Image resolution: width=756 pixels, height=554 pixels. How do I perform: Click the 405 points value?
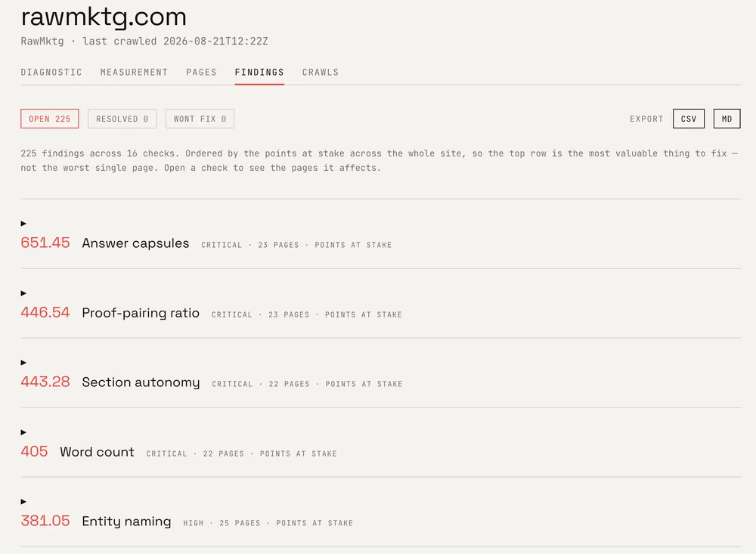pos(34,451)
